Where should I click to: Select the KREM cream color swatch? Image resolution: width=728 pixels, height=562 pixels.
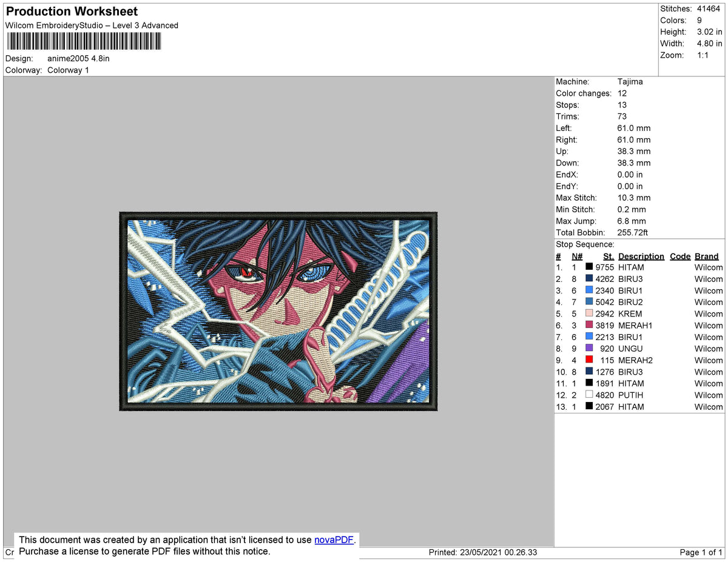(587, 313)
